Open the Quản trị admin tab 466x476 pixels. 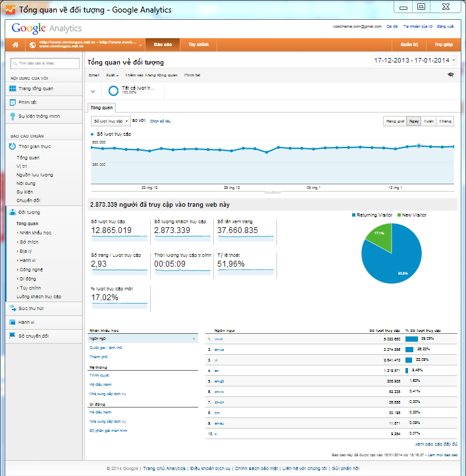coord(409,45)
